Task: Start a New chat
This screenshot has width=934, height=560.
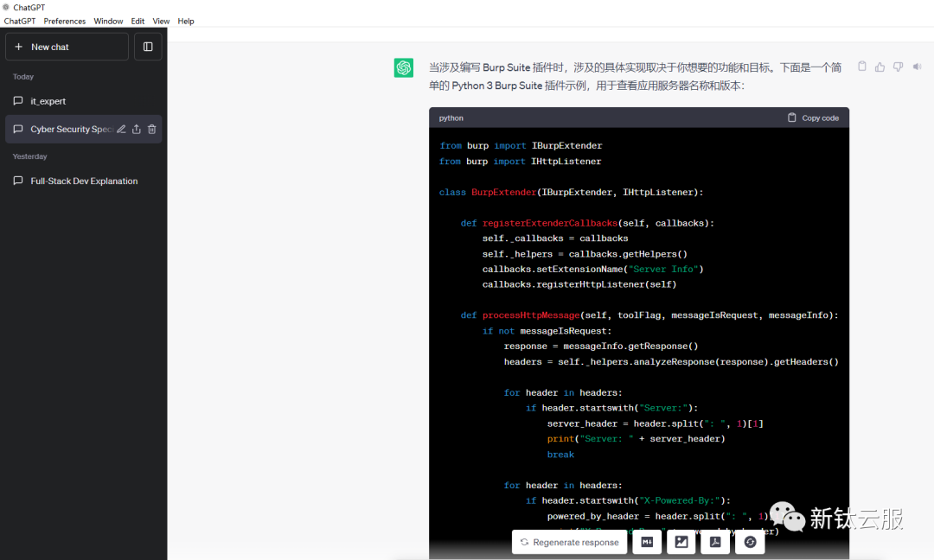Action: [67, 47]
